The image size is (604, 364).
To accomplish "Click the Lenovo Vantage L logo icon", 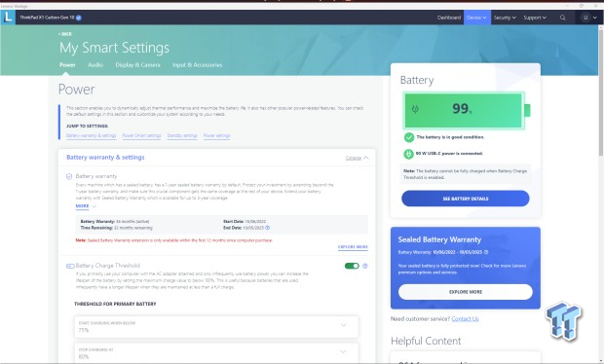I will click(x=8, y=18).
